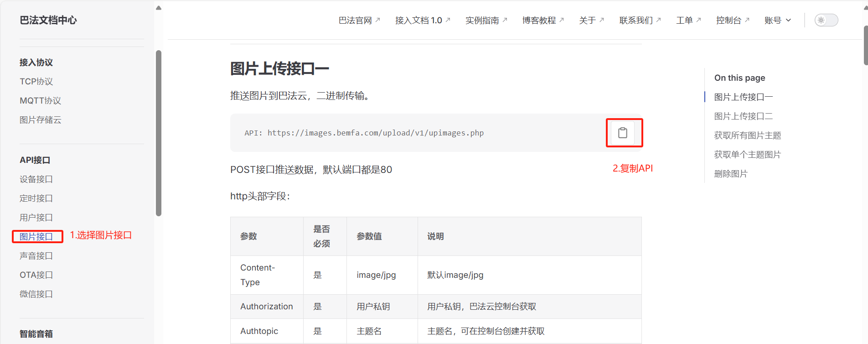The image size is (868, 344).
Task: Open 工单 navigation link
Action: click(x=689, y=20)
